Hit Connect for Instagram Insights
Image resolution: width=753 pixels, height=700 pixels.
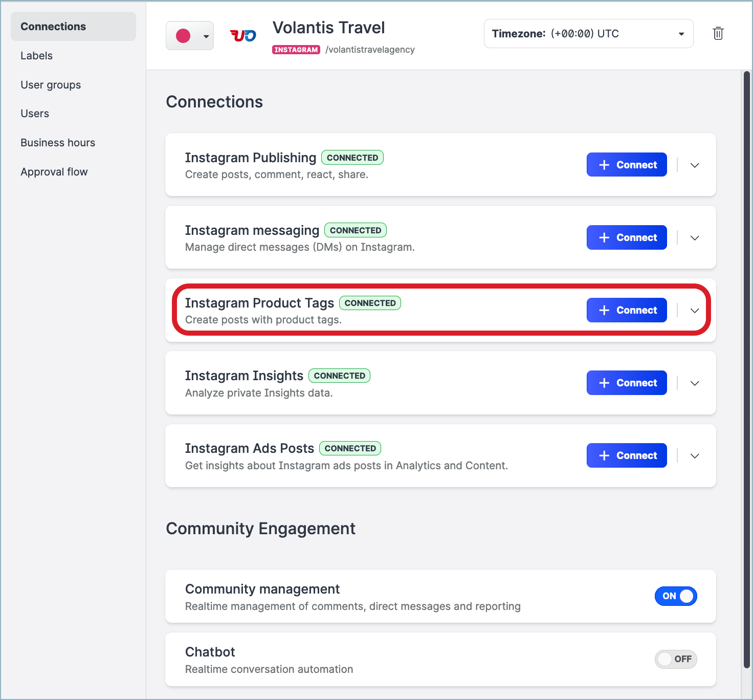pos(627,383)
